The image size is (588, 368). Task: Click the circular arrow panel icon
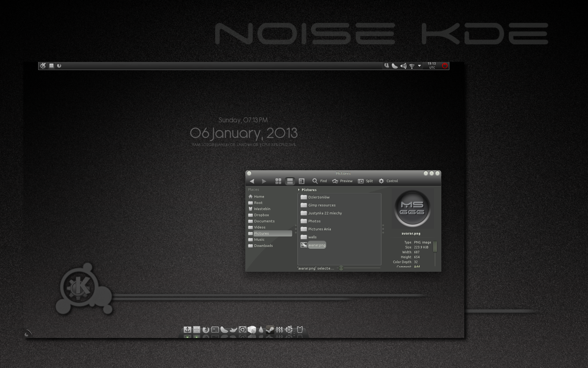point(59,66)
